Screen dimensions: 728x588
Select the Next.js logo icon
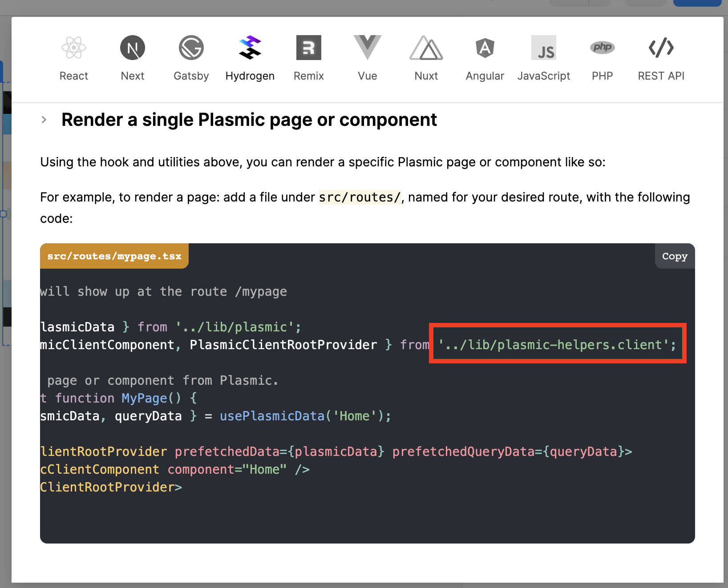tap(133, 48)
